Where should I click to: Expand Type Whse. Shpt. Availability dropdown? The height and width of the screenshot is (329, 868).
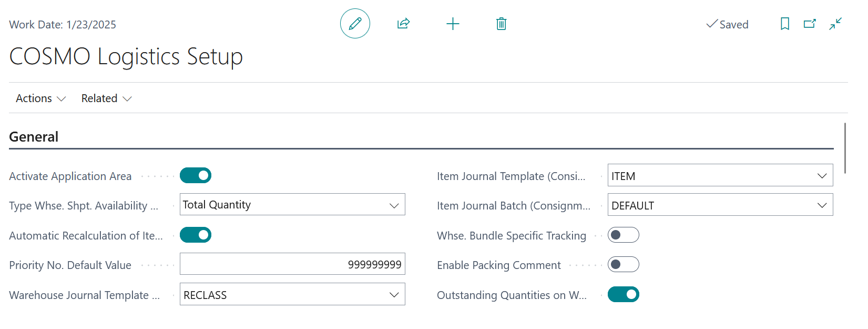coord(394,205)
